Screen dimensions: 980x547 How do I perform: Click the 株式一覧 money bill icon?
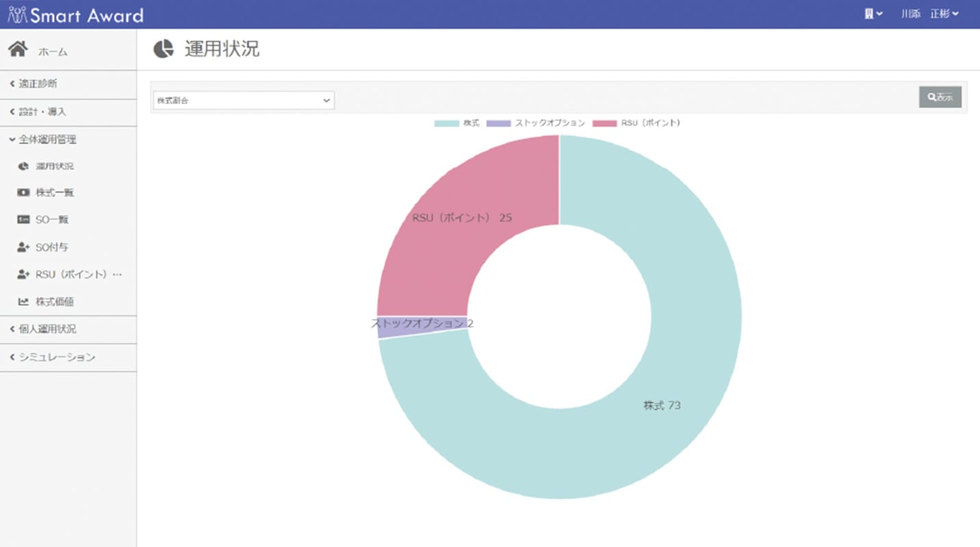(x=23, y=193)
